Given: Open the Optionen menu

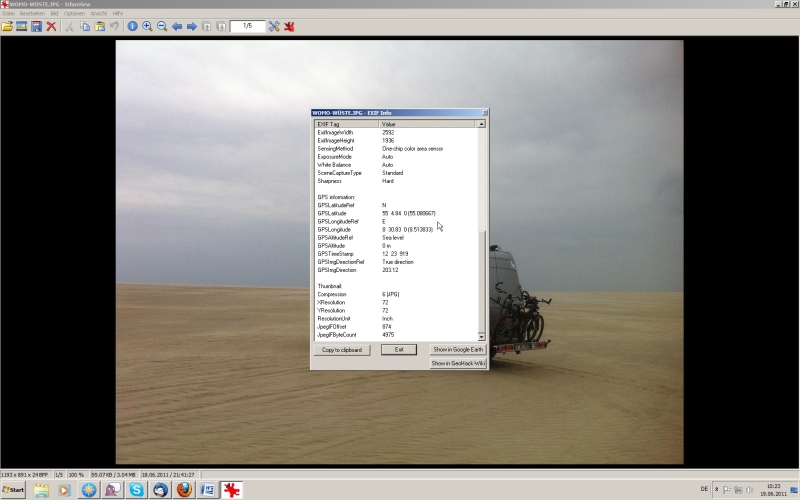Looking at the screenshot, I should [74, 13].
